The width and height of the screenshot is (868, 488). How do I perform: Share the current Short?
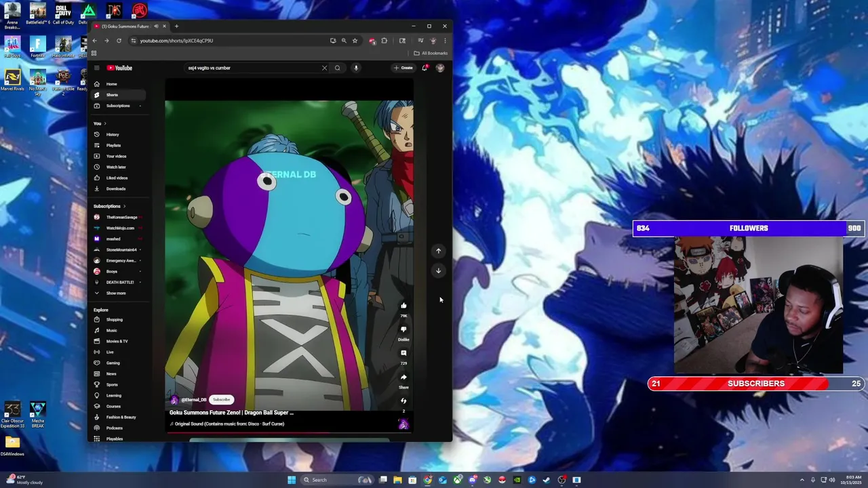tap(403, 377)
